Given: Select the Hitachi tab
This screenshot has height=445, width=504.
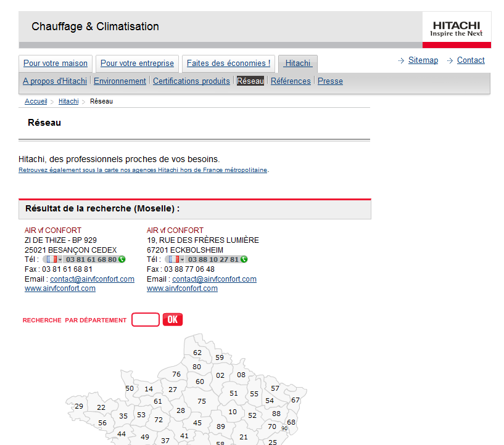Looking at the screenshot, I should (x=298, y=63).
